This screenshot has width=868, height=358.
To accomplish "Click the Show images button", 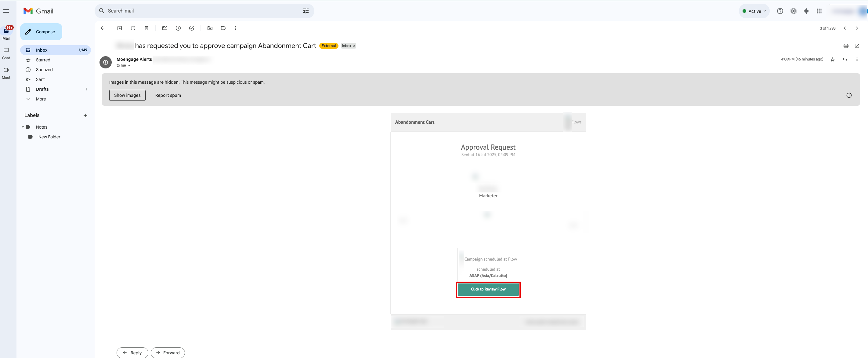I will coord(127,95).
